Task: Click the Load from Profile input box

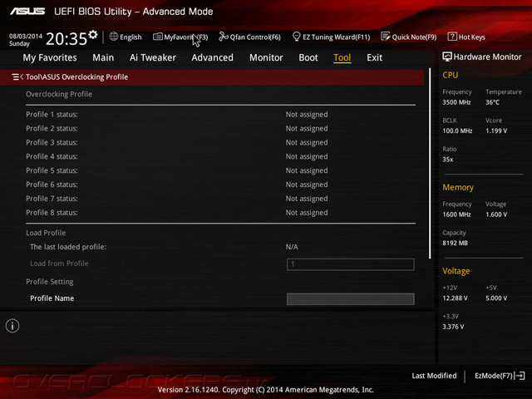Action: pyautogui.click(x=351, y=264)
